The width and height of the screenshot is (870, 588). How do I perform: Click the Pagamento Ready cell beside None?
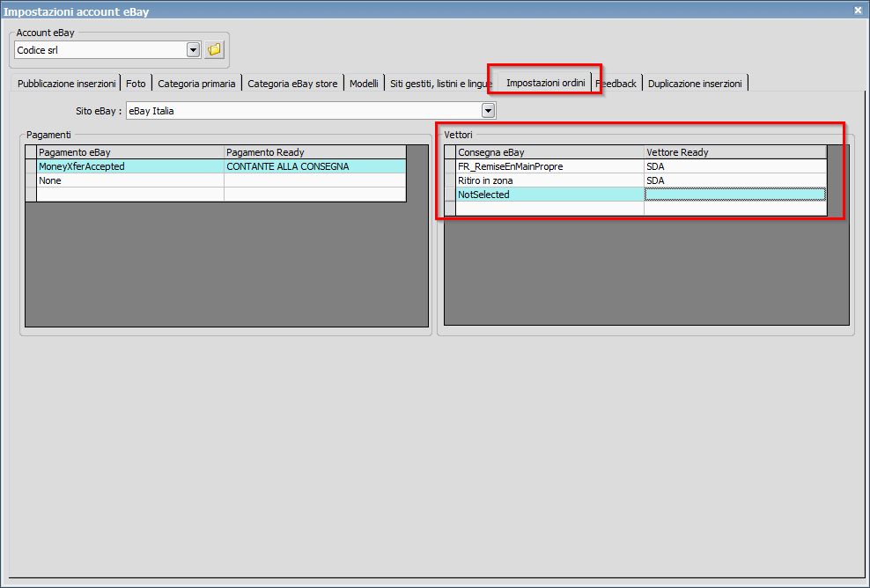click(315, 180)
